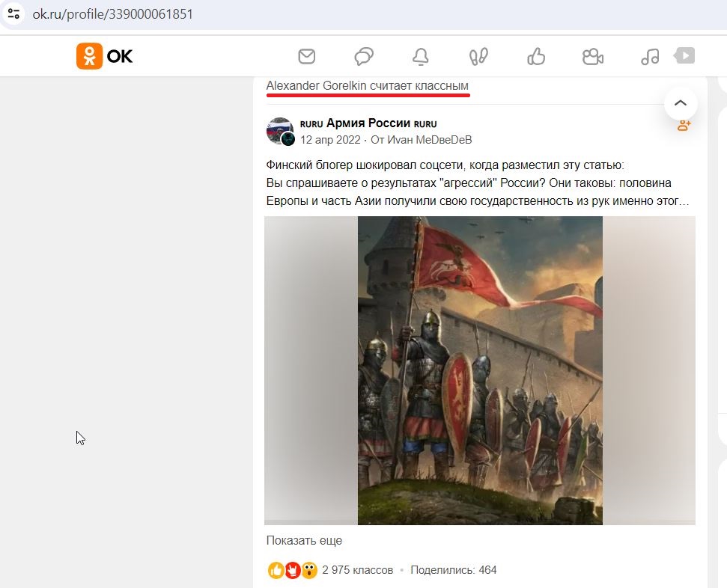727x588 pixels.
Task: Open discussions speech bubbles icon
Action: click(364, 57)
